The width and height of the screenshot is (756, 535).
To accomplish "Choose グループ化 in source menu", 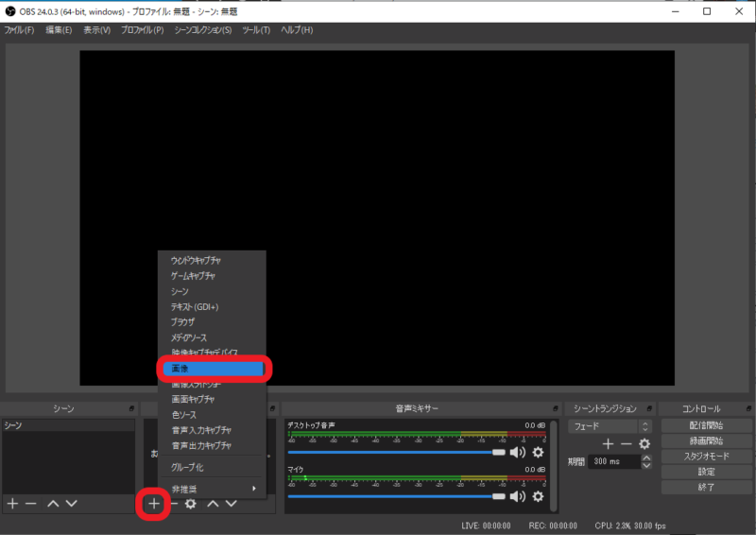I will point(213,468).
